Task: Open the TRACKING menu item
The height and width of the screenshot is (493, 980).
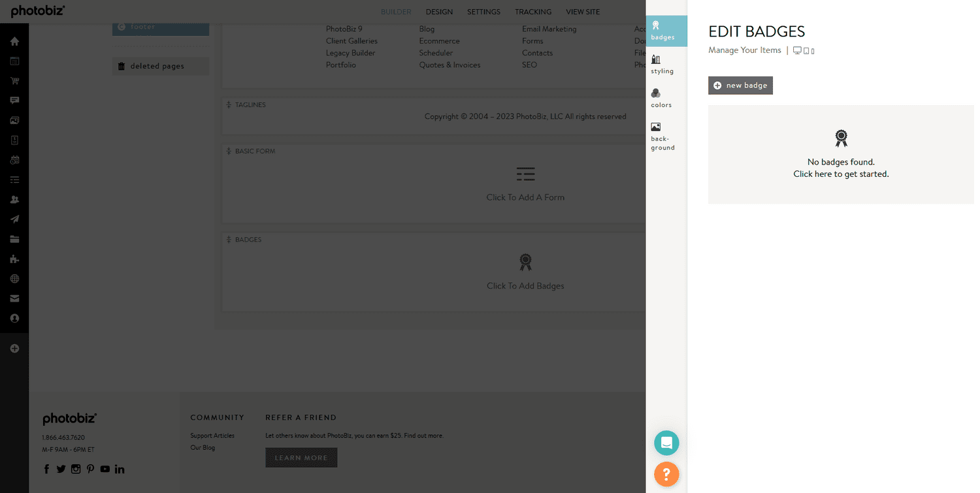Action: coord(533,11)
